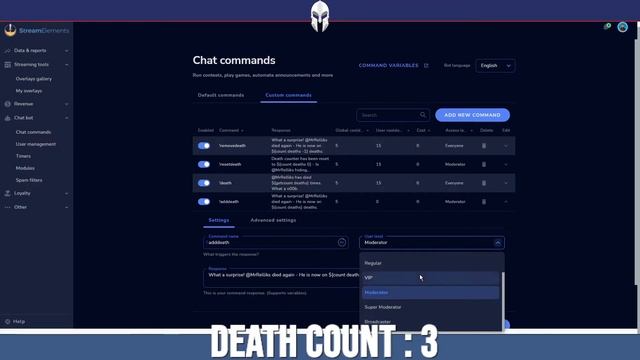Image resolution: width=640 pixels, height=360 pixels.
Task: Choose VIP user level option
Action: click(431, 278)
